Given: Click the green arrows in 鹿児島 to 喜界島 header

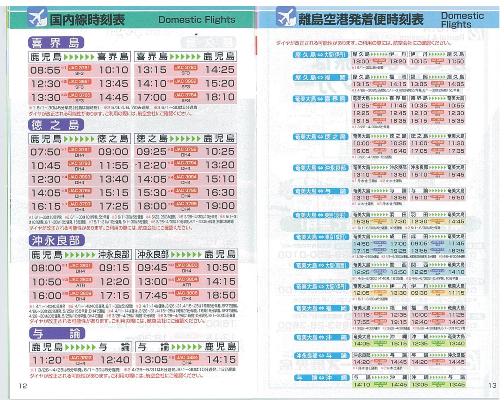Looking at the screenshot, I should [x=79, y=57].
